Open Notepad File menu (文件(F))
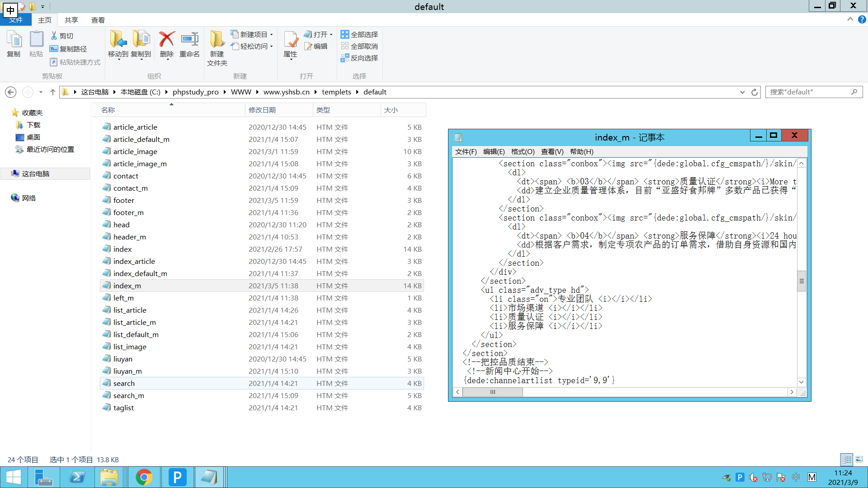868x488 pixels. click(x=466, y=152)
